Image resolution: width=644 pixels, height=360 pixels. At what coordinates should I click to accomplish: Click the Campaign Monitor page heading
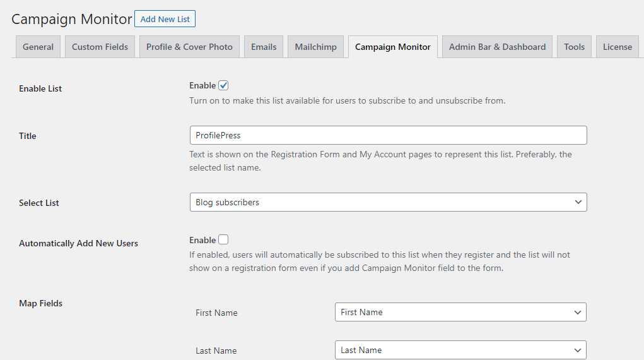pos(72,20)
